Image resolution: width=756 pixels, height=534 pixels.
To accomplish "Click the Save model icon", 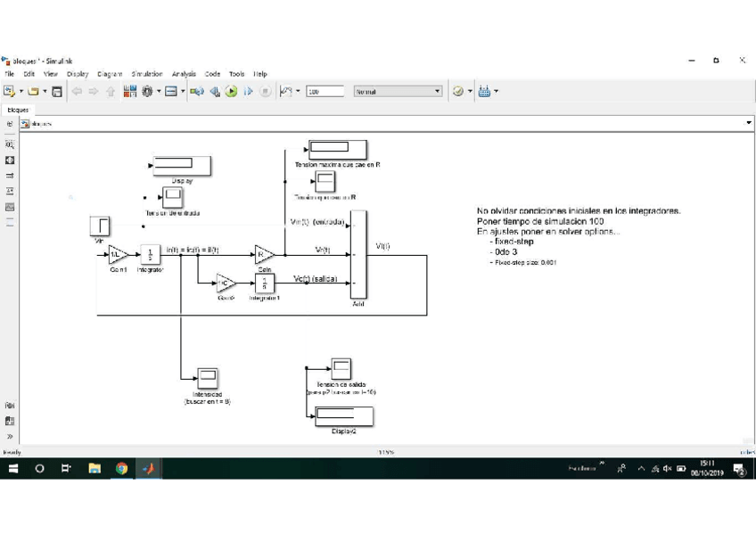I will [57, 91].
